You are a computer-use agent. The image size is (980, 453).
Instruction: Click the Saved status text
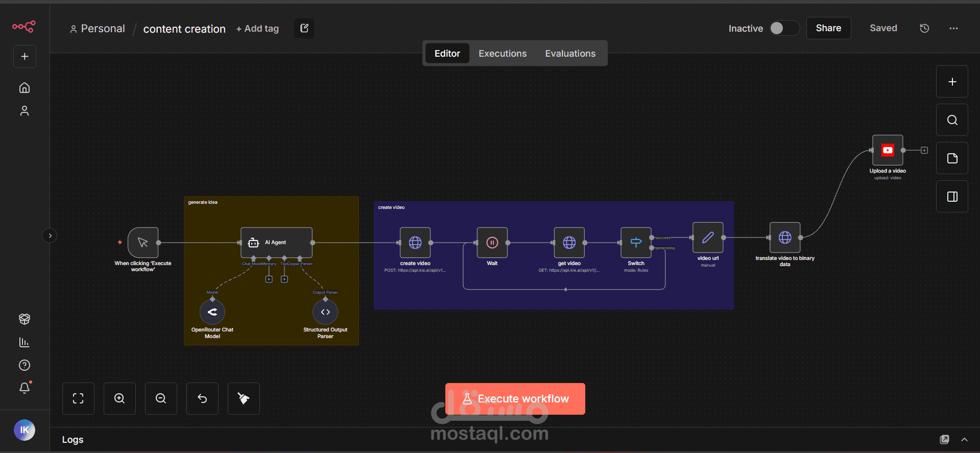(x=883, y=28)
